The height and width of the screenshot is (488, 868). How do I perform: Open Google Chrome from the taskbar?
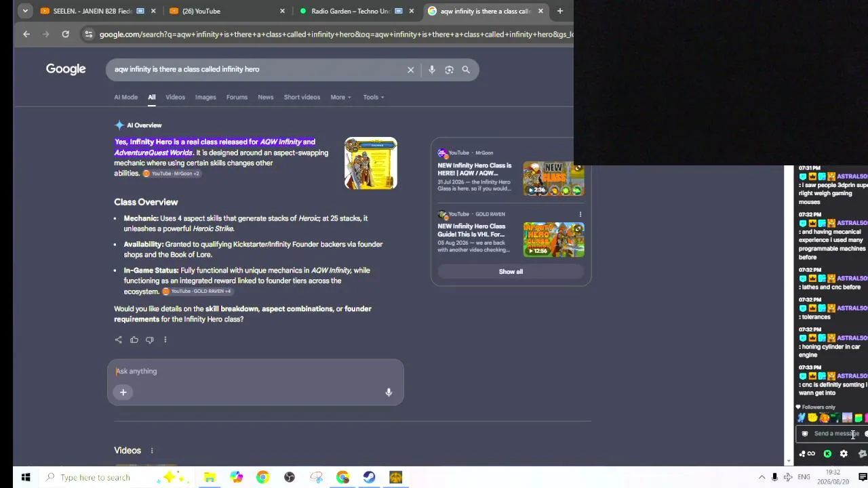(x=262, y=477)
